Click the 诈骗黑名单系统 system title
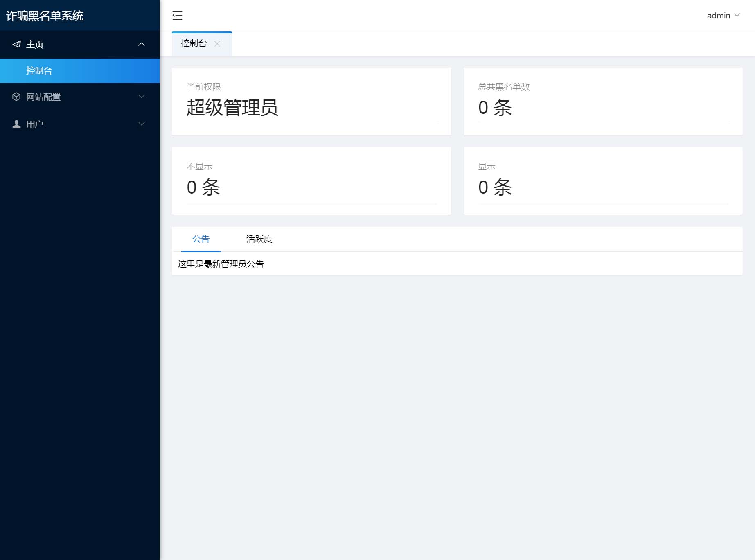This screenshot has height=560, width=755. 45,16
